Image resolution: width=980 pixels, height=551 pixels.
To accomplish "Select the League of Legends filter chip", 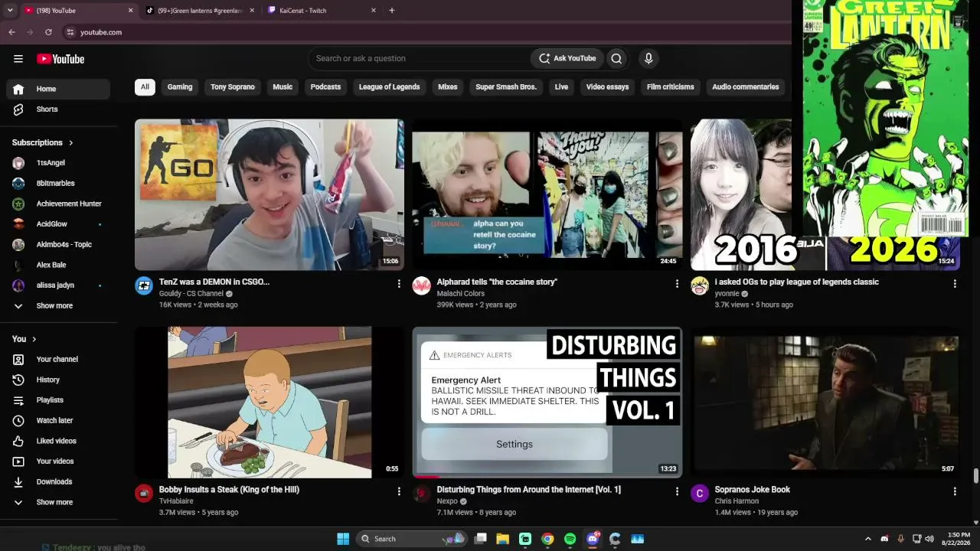I will [389, 86].
